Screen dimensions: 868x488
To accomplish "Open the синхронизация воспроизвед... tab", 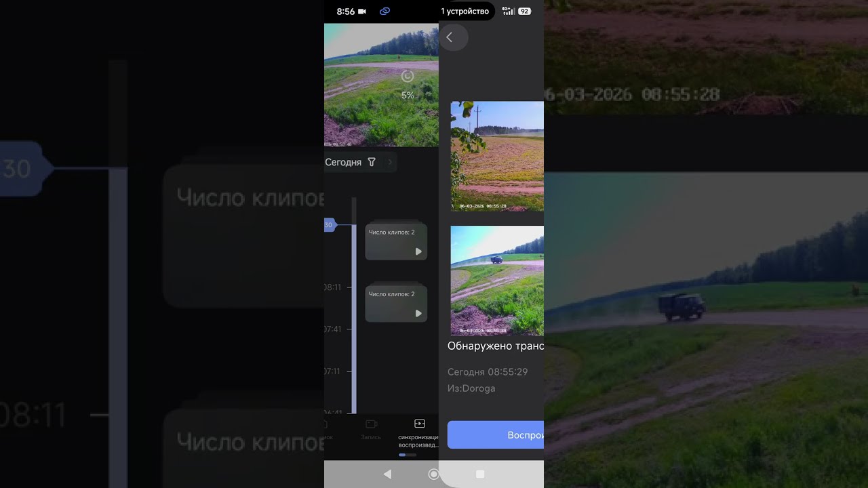I will 419,432.
